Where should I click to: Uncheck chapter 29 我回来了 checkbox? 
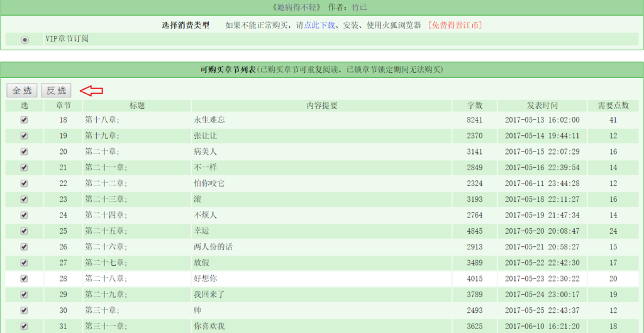[25, 295]
